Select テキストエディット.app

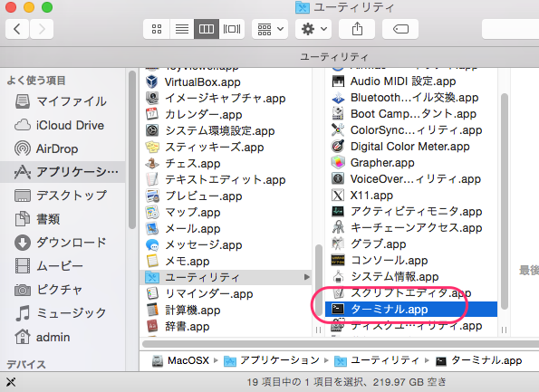pos(226,179)
